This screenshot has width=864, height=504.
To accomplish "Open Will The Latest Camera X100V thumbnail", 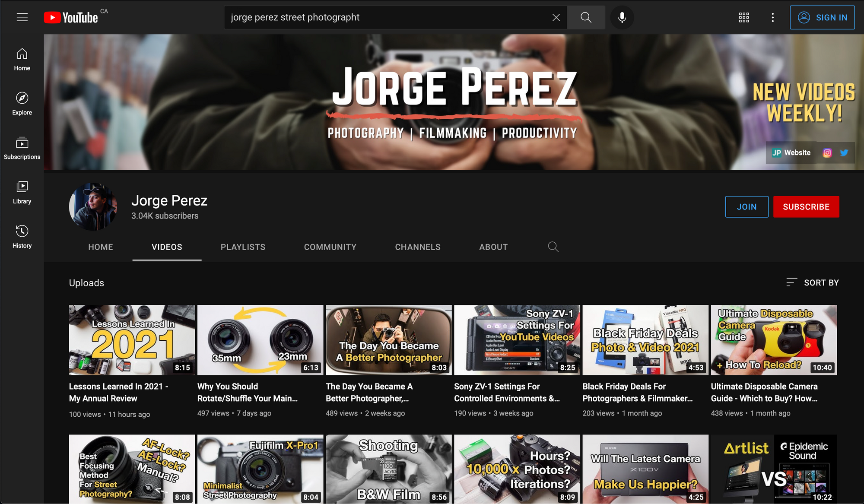I will (645, 469).
